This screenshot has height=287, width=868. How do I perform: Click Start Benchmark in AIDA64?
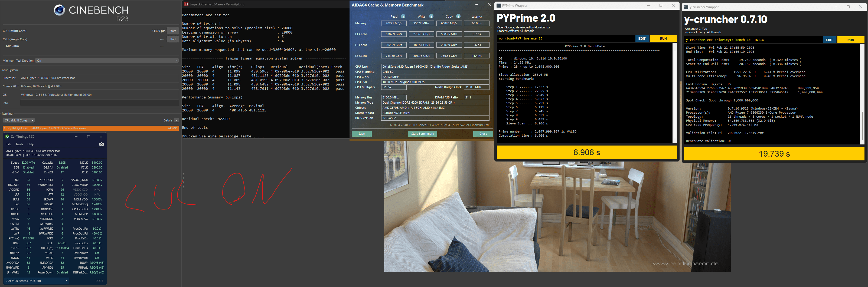[423, 134]
